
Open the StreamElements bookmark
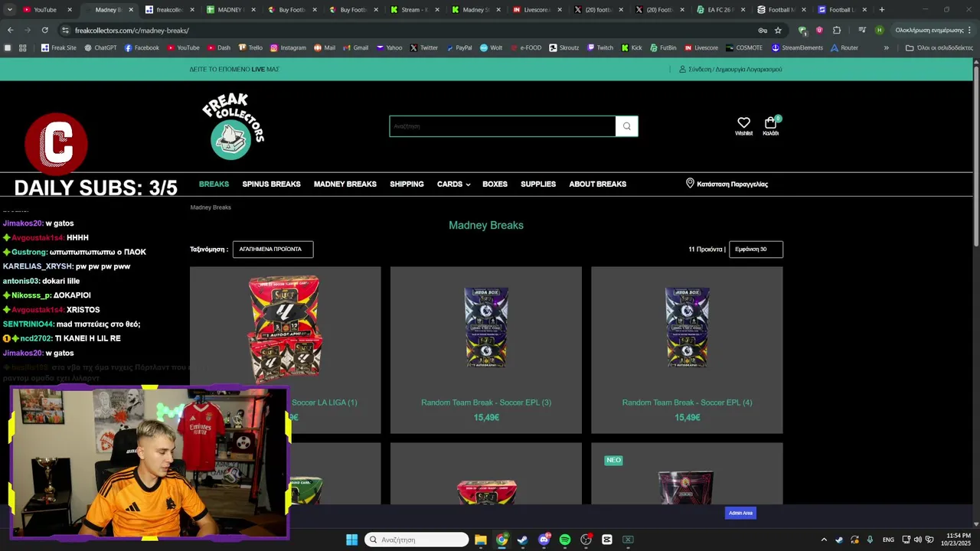pos(797,47)
